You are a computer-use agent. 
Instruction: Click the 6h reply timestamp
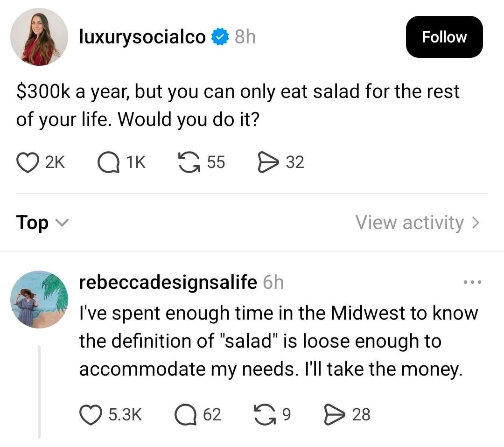[273, 283]
